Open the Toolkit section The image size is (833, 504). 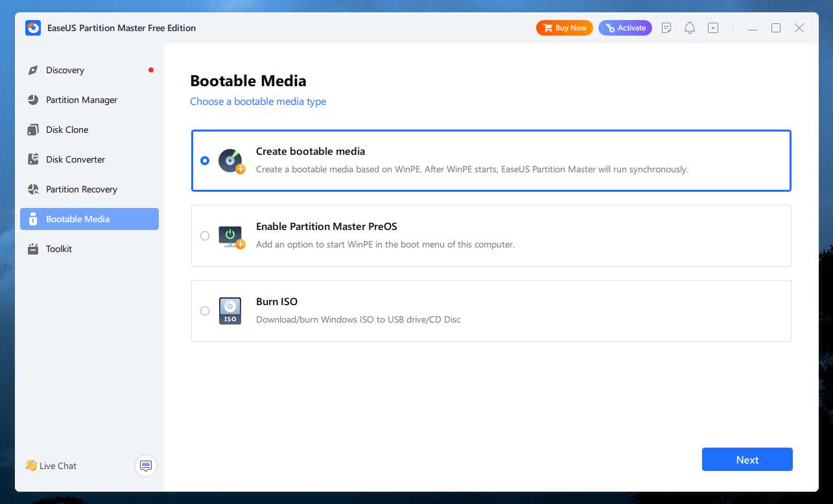[89, 249]
